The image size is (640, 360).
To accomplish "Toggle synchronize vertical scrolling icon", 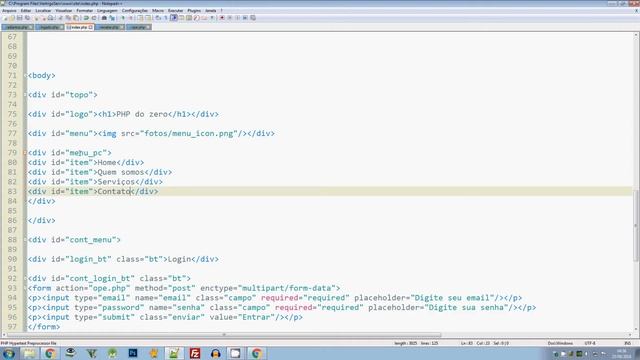I will point(140,18).
